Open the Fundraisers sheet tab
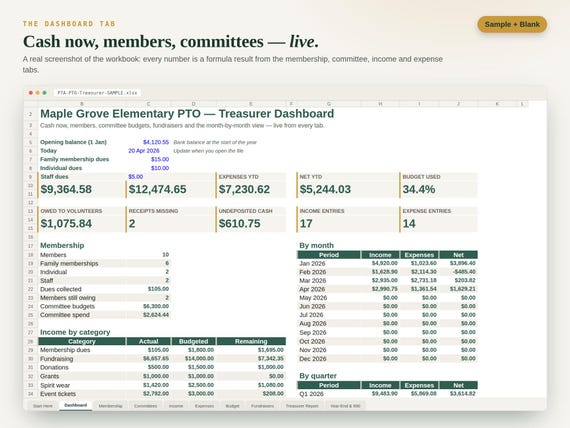 262,406
